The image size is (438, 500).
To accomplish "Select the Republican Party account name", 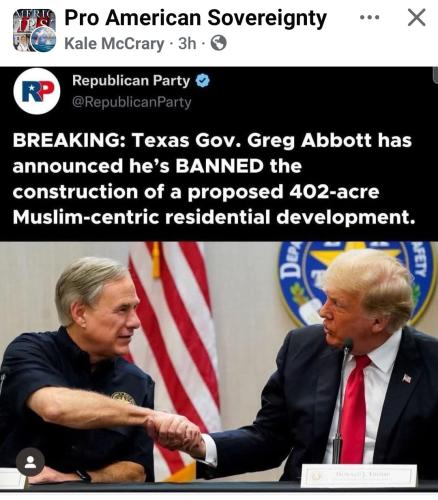I will click(x=131, y=81).
